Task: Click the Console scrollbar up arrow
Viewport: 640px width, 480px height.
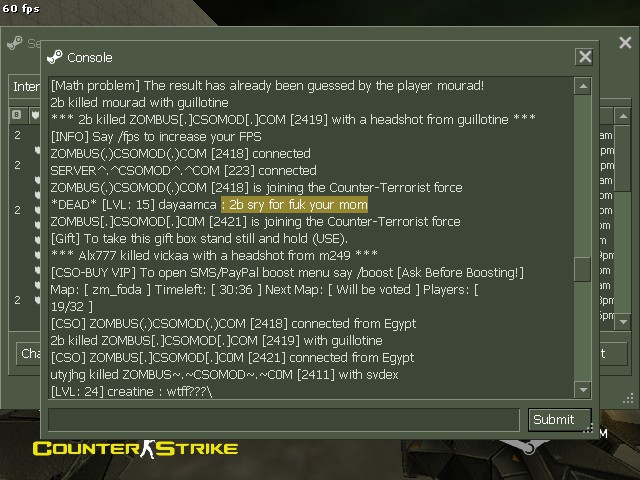Action: coord(583,86)
